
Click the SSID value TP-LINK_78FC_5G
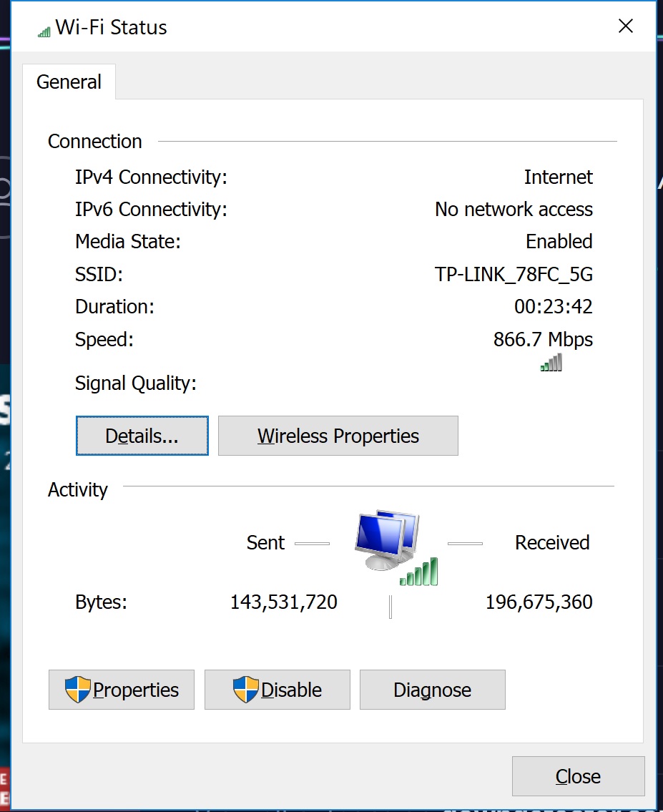[x=514, y=274]
